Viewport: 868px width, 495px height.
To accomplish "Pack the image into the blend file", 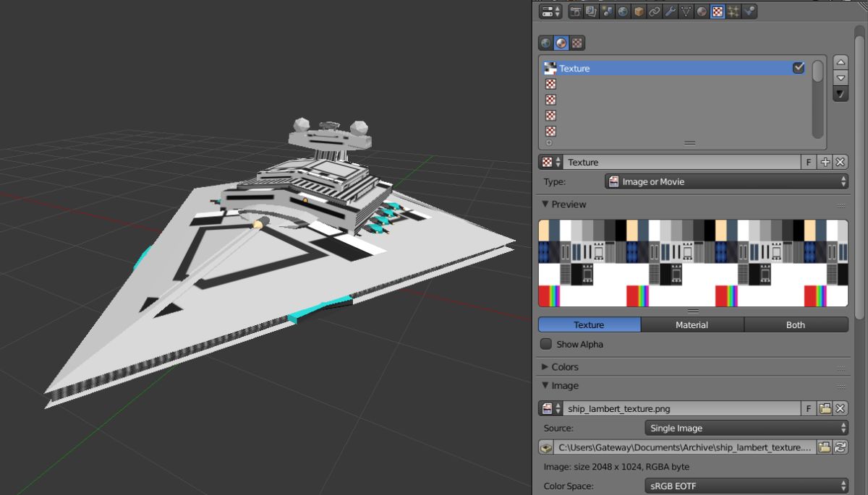I will tap(547, 447).
